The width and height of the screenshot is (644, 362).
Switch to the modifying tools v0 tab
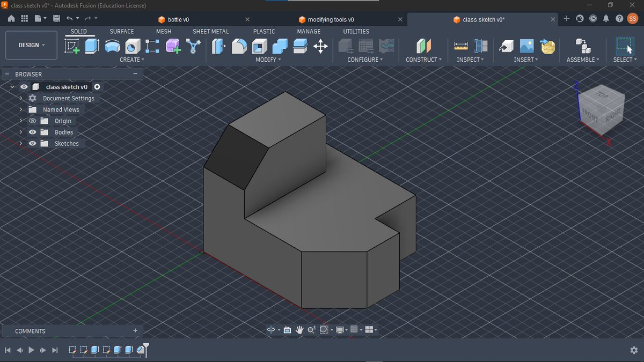point(326,19)
